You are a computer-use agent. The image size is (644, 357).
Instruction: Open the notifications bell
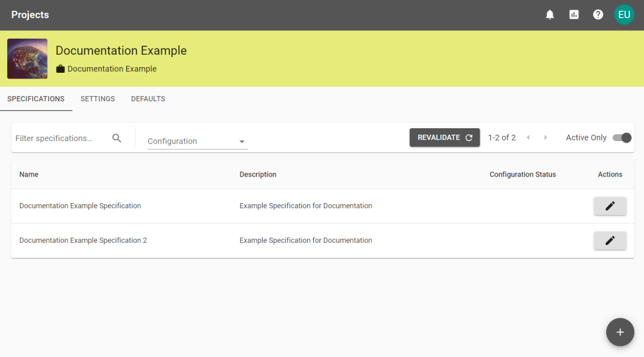[x=549, y=15]
